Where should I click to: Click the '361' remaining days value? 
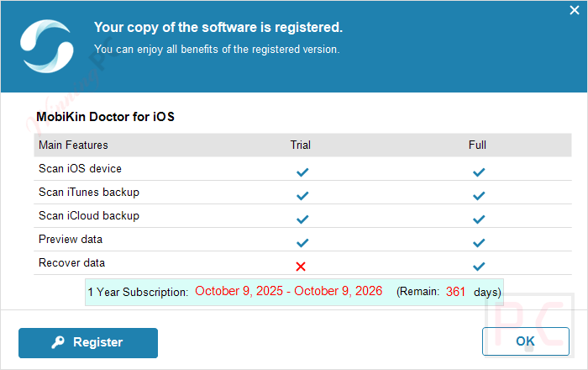click(455, 292)
